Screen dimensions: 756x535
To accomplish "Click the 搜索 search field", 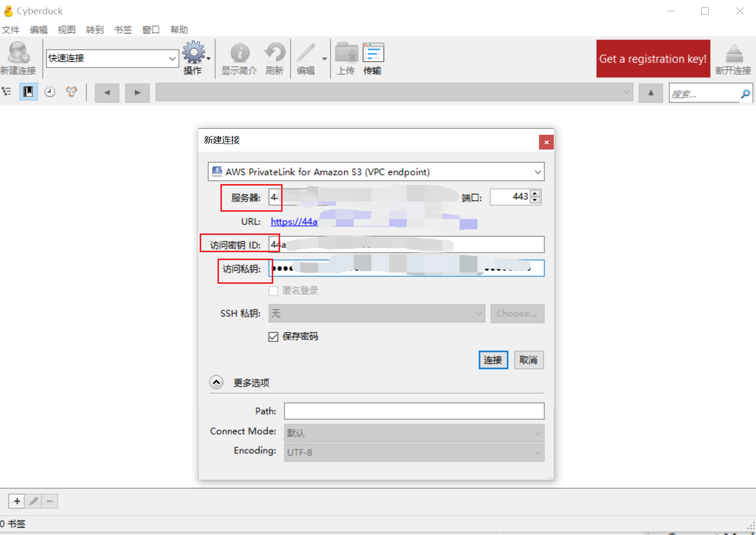I will [x=705, y=93].
